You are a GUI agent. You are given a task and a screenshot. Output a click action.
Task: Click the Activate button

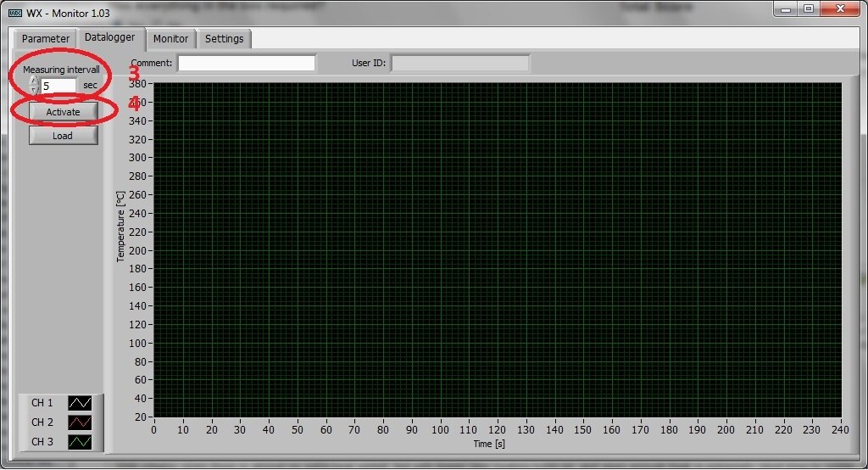63,112
